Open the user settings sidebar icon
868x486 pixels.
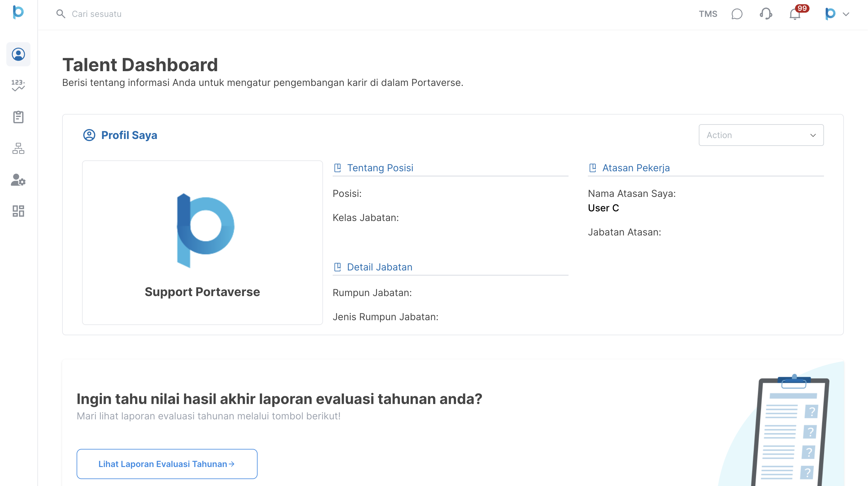[18, 180]
